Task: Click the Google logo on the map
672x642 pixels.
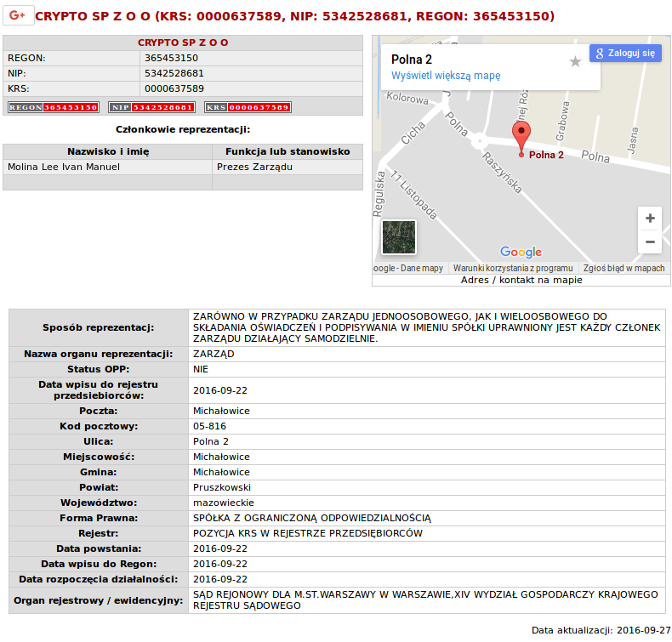Action: point(521,252)
